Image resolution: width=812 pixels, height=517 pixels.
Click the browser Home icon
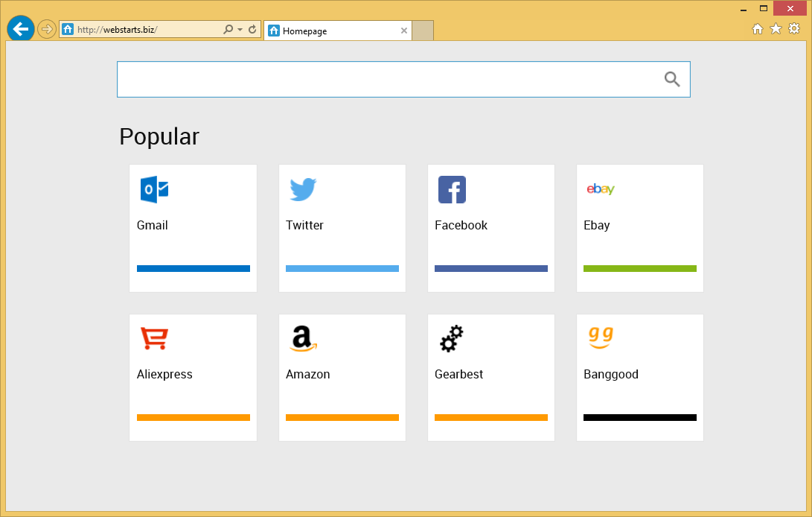(758, 29)
